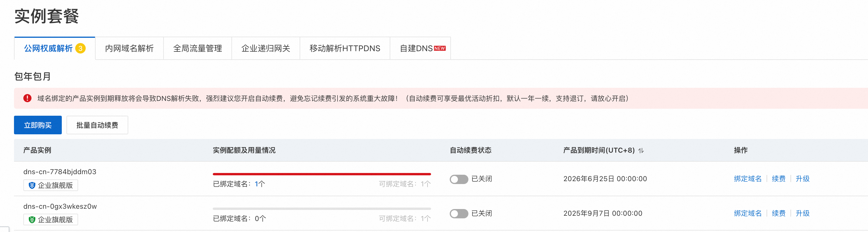Click the blue shield icon on dns-cn-7784bjddm03

pos(32,185)
